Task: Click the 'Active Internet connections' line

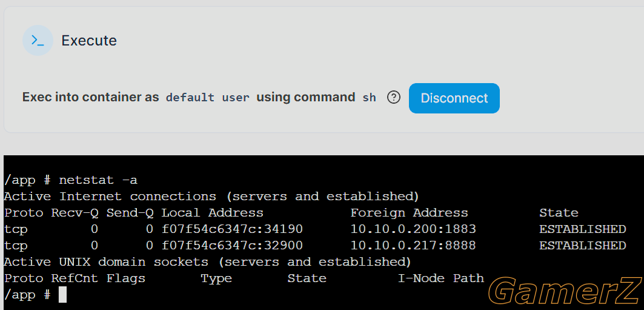Action: coord(211,197)
